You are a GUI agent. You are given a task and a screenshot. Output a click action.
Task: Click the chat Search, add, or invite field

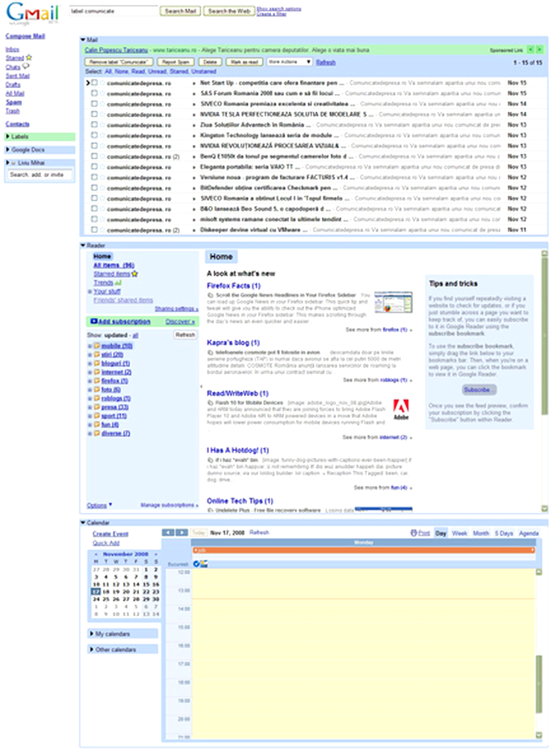40,175
